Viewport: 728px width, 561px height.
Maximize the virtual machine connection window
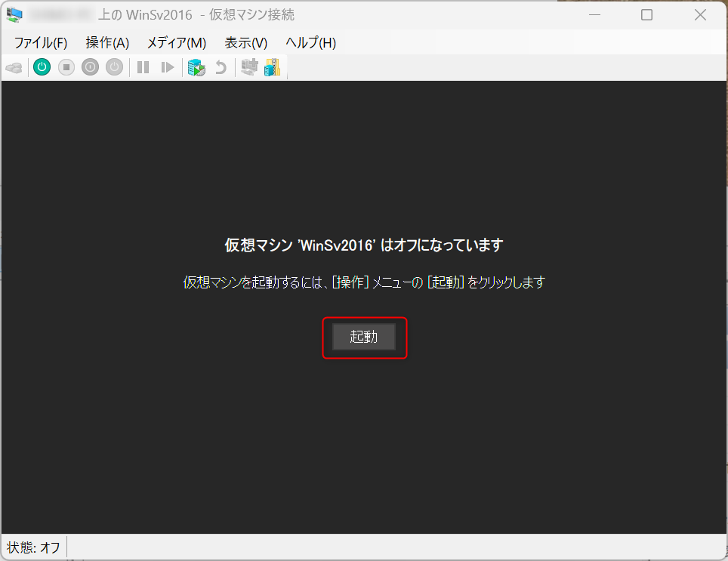pos(646,14)
